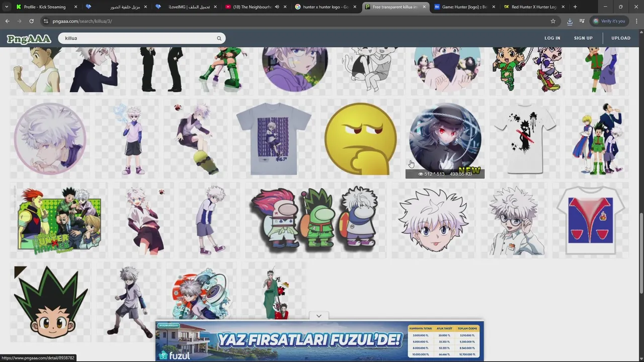Mute The Neighbourhood tab via speaker icon
644x362 pixels.
[x=277, y=7]
